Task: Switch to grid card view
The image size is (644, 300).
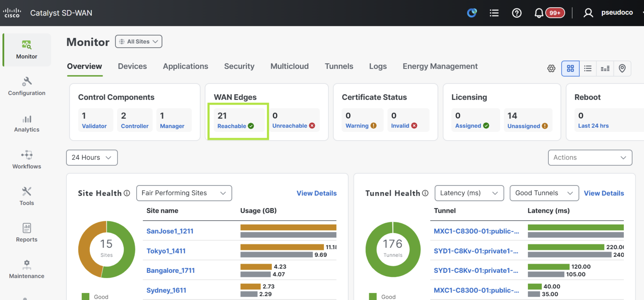Action: coord(570,68)
